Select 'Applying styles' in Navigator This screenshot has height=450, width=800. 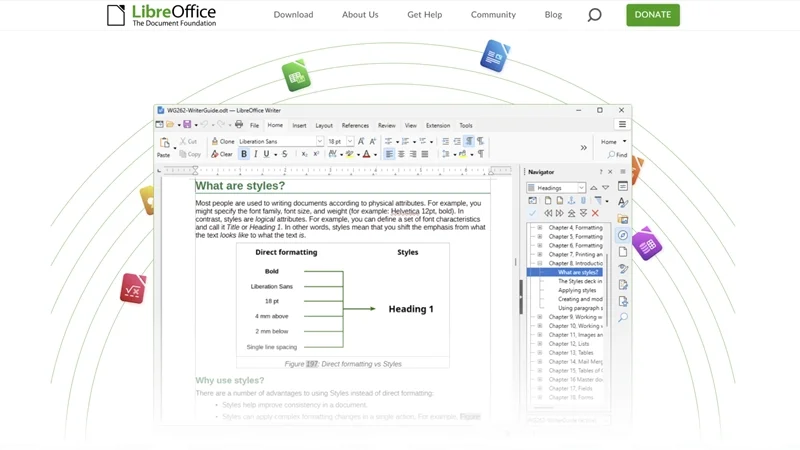pyautogui.click(x=577, y=290)
